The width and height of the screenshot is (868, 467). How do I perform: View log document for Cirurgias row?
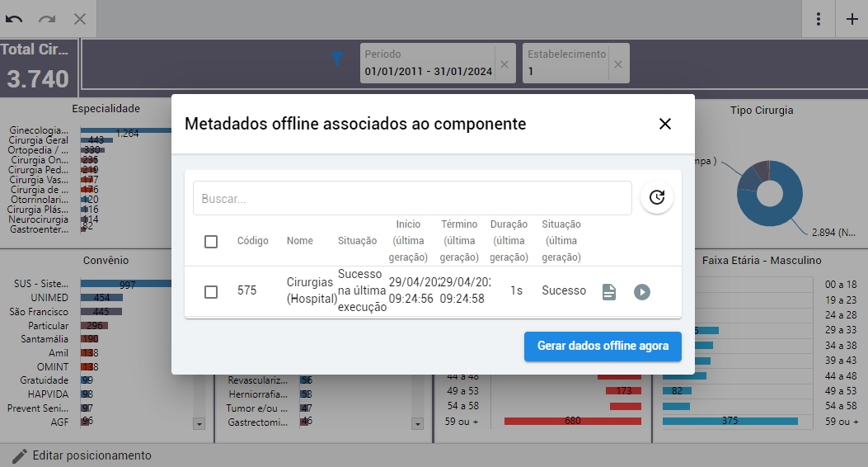pyautogui.click(x=609, y=292)
